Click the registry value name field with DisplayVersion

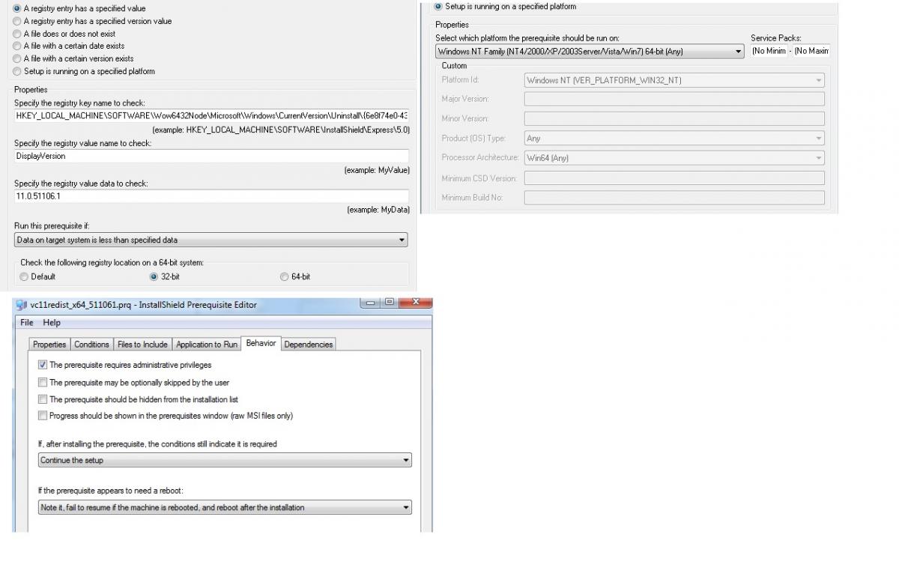[211, 157]
